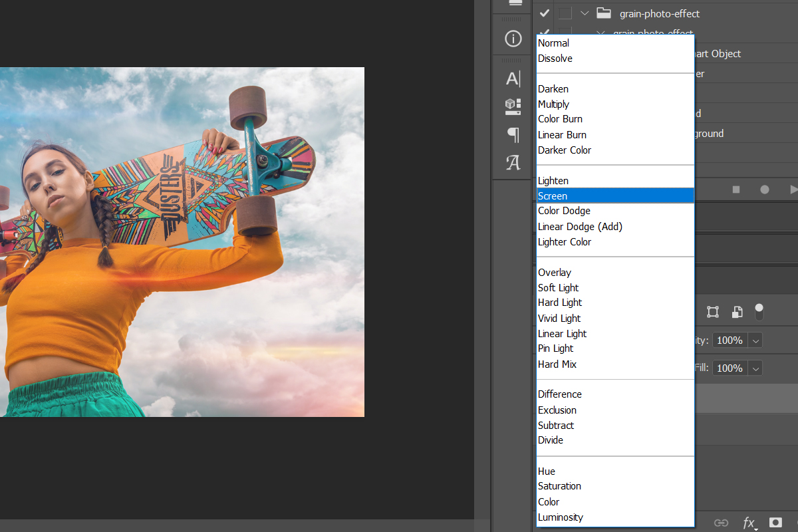This screenshot has height=532, width=798.
Task: Open the Fill dropdown arrow
Action: coord(755,368)
